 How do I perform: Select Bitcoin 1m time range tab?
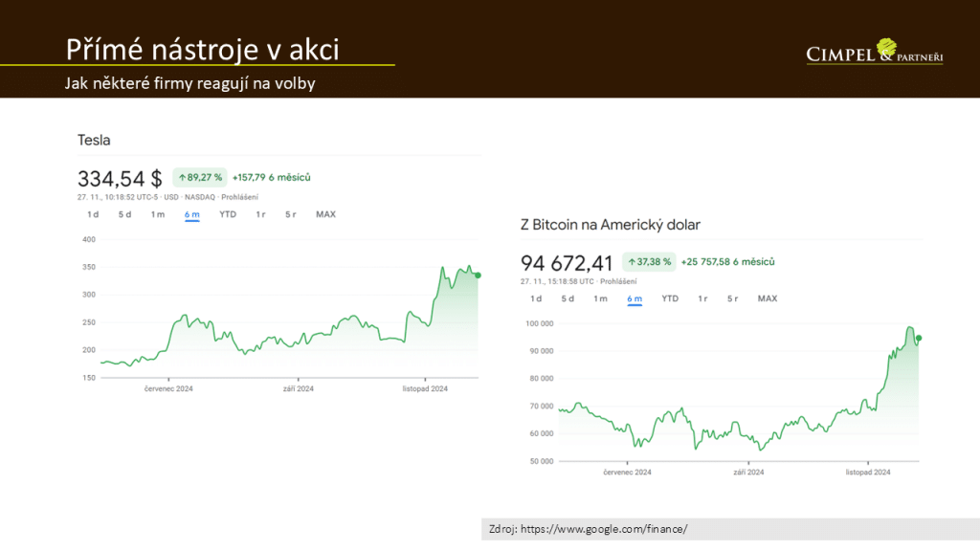(x=600, y=298)
